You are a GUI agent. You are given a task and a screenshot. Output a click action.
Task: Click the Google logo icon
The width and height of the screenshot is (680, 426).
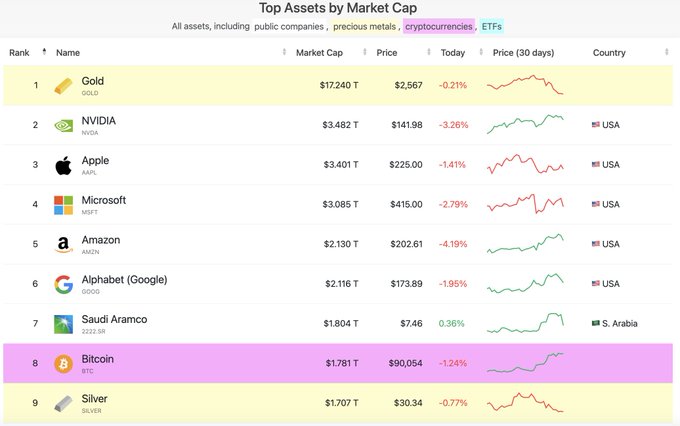pos(64,284)
